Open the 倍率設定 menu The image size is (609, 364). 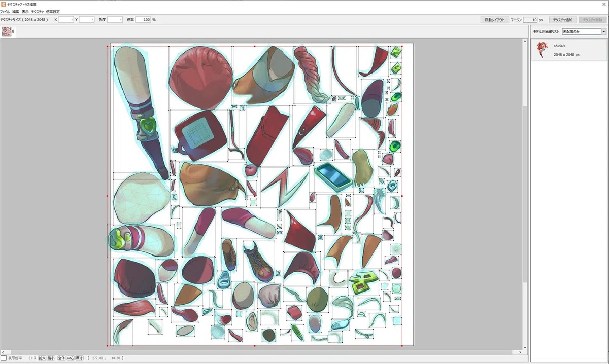tap(52, 11)
